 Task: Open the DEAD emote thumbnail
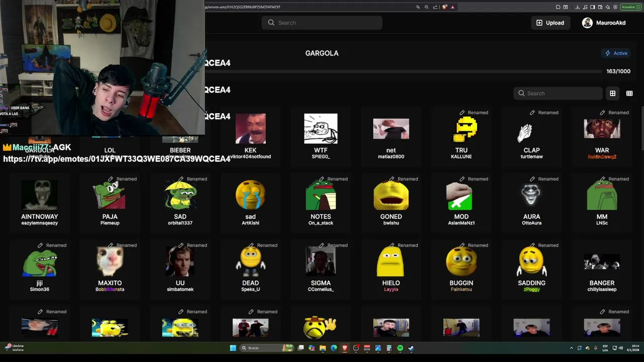coord(251,261)
